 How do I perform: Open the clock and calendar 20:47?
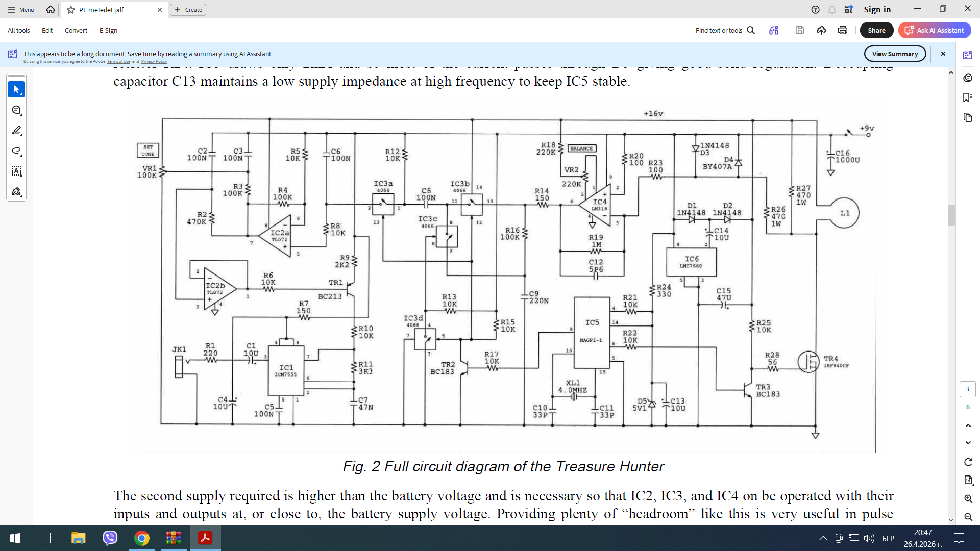(923, 538)
